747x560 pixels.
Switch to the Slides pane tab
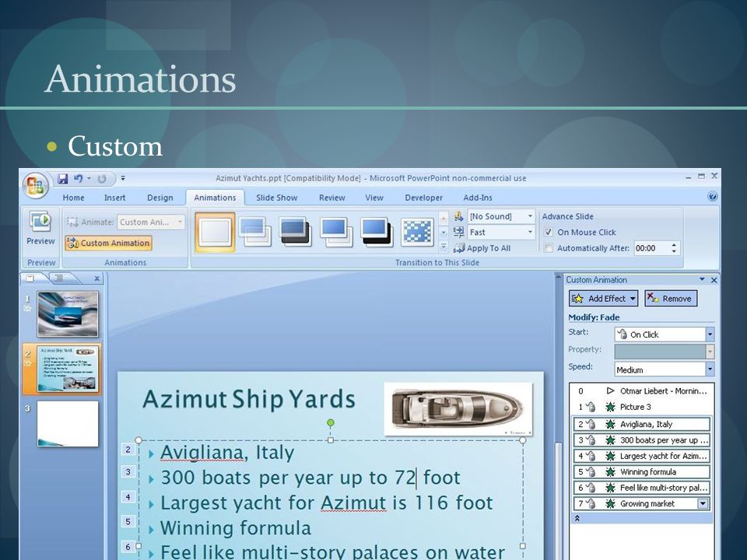(31, 278)
